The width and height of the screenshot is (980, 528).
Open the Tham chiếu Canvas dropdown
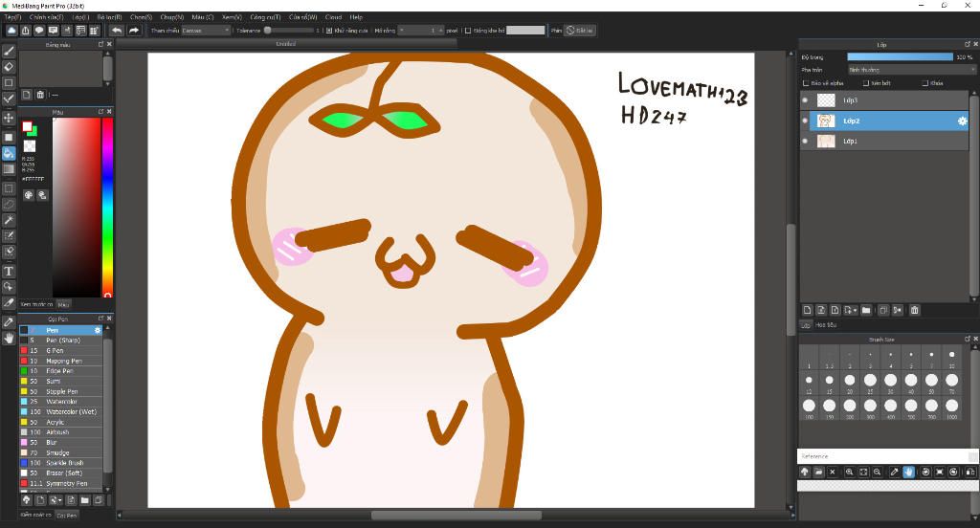(x=206, y=30)
